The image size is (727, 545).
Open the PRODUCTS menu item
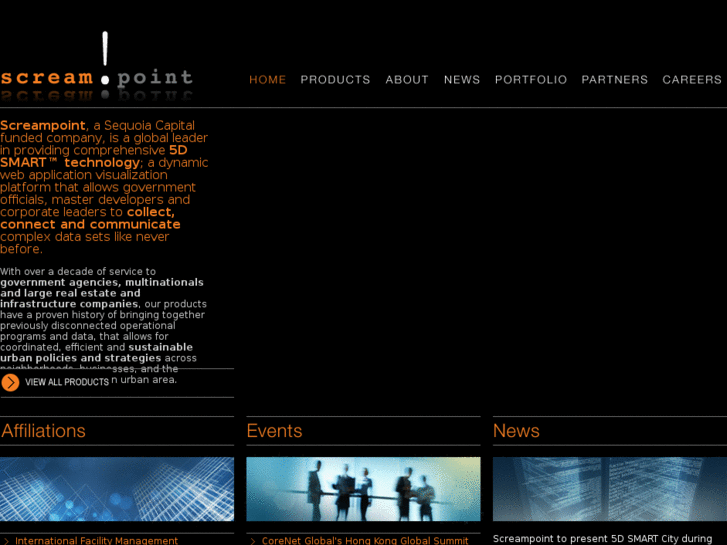pyautogui.click(x=335, y=80)
